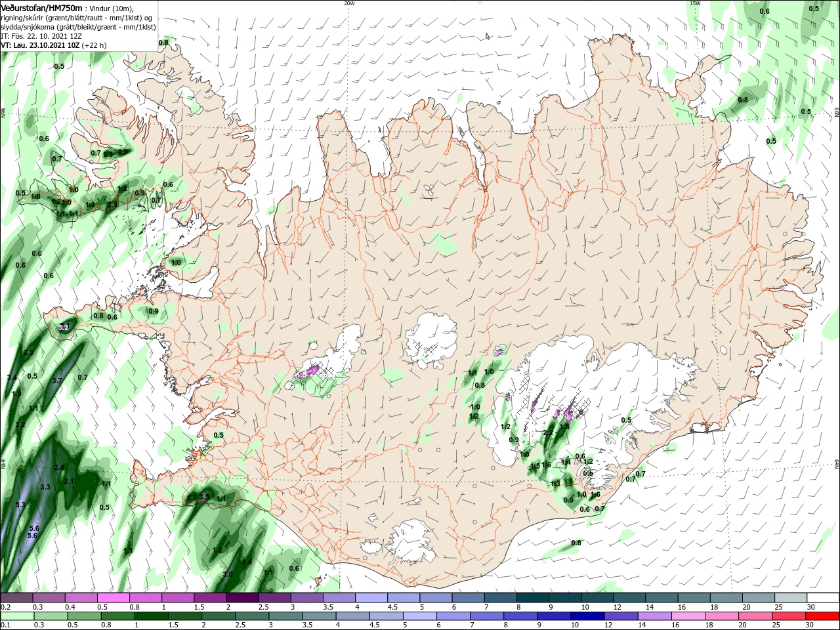Pick the 25 mm red-pink rain swatch

tap(787, 616)
